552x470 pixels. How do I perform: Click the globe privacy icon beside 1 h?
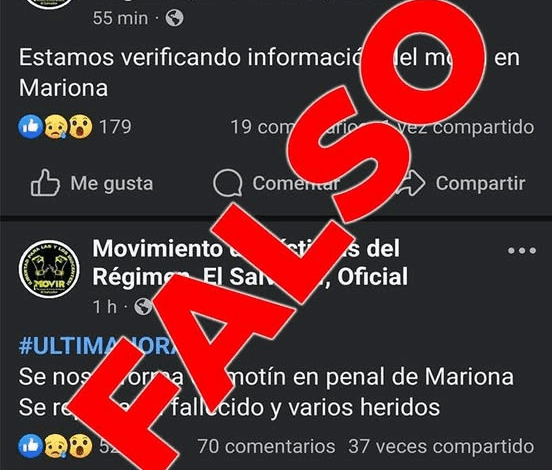click(143, 307)
